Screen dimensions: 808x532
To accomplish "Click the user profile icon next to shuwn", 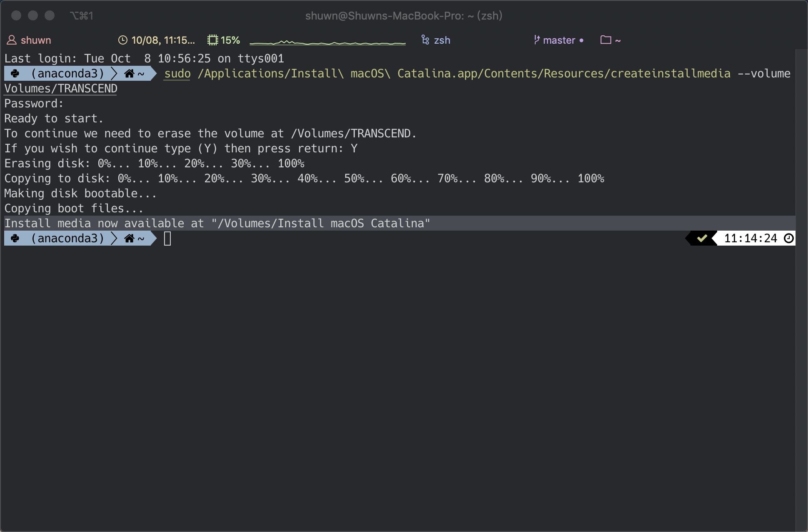I will tap(12, 40).
